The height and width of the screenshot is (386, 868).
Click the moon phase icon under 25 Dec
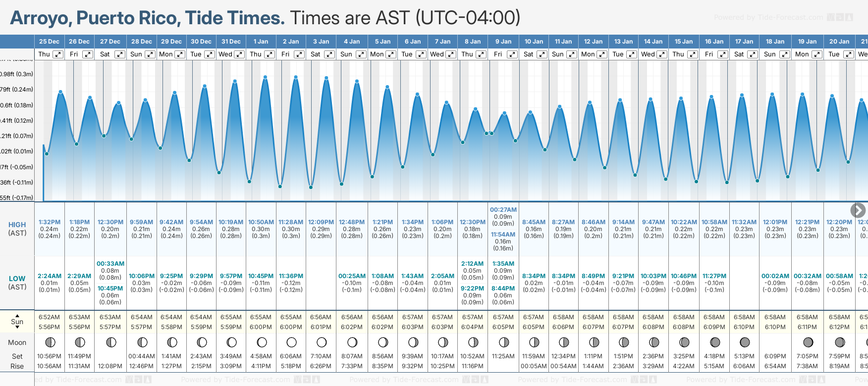pyautogui.click(x=50, y=342)
